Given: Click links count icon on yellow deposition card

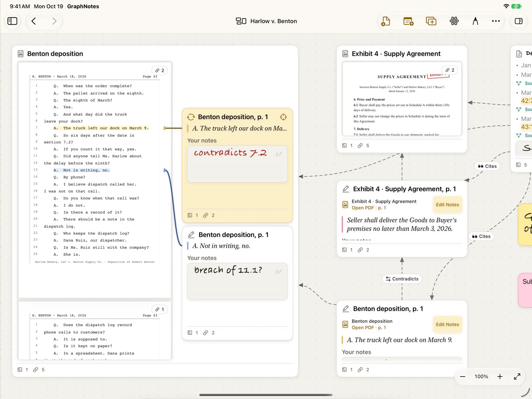Looking at the screenshot, I should tap(205, 215).
